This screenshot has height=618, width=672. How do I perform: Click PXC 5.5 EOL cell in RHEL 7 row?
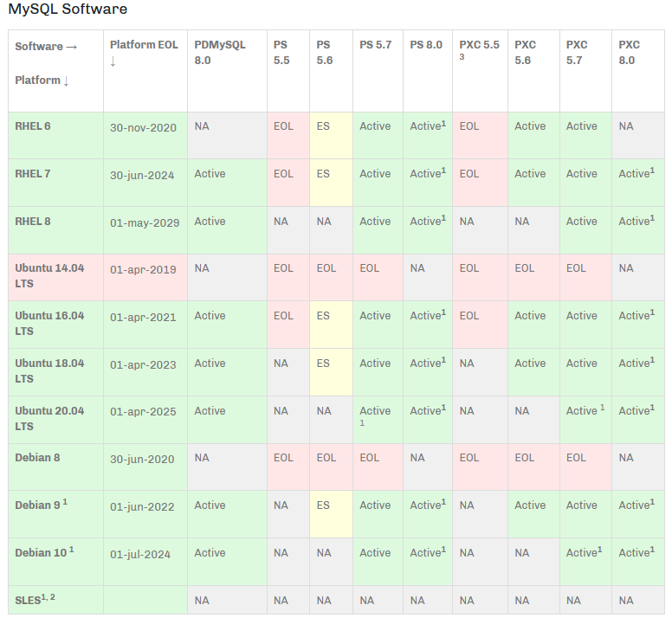click(x=481, y=183)
